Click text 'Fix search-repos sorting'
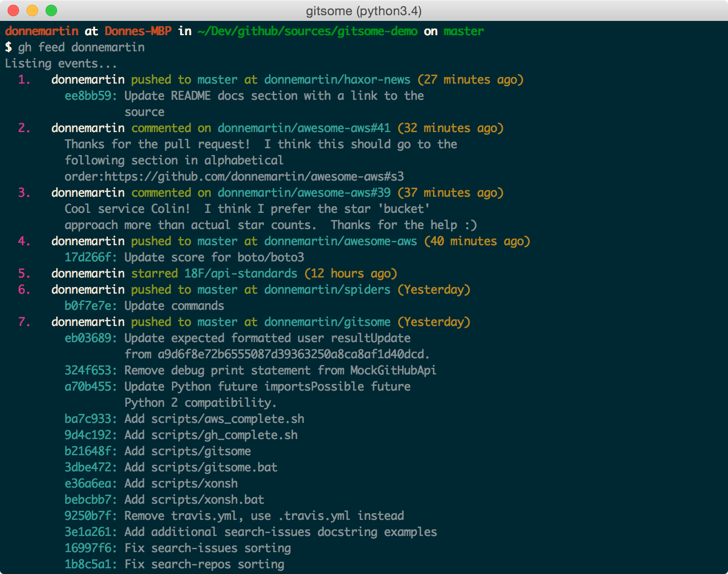The width and height of the screenshot is (728, 574). coord(204,564)
